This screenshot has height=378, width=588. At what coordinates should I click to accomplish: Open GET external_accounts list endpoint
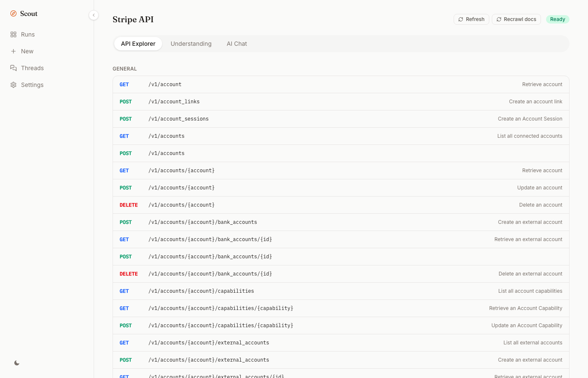341,343
